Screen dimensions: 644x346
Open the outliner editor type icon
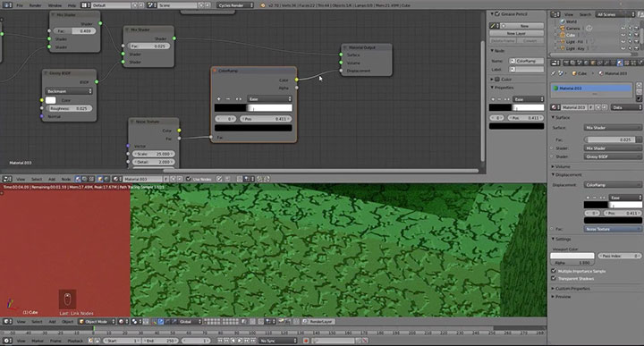(x=555, y=14)
